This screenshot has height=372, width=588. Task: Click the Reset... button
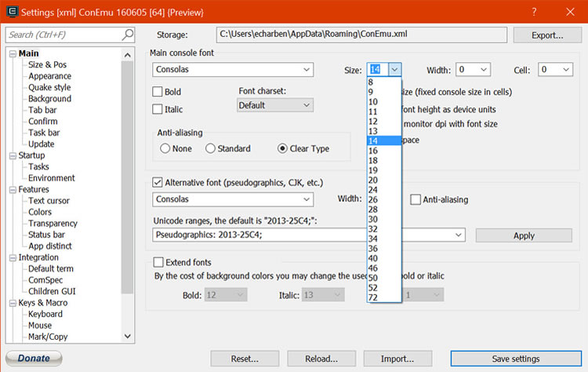(245, 359)
